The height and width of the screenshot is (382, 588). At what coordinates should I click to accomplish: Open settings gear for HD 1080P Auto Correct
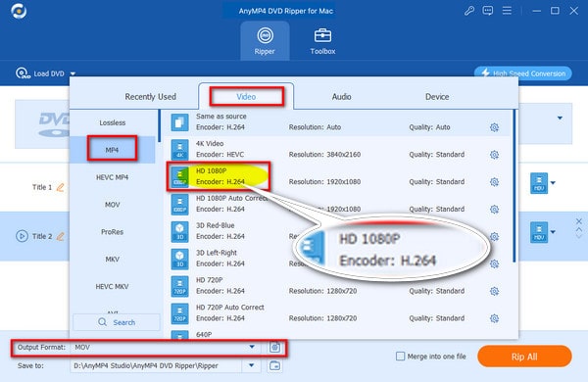tap(494, 210)
